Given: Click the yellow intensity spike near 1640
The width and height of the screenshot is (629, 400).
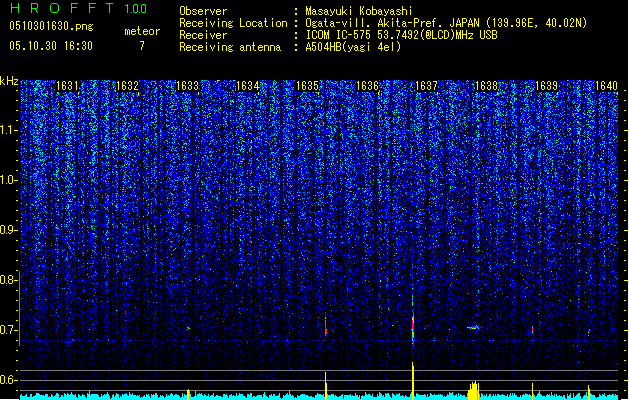Looking at the screenshot, I should point(589,392).
